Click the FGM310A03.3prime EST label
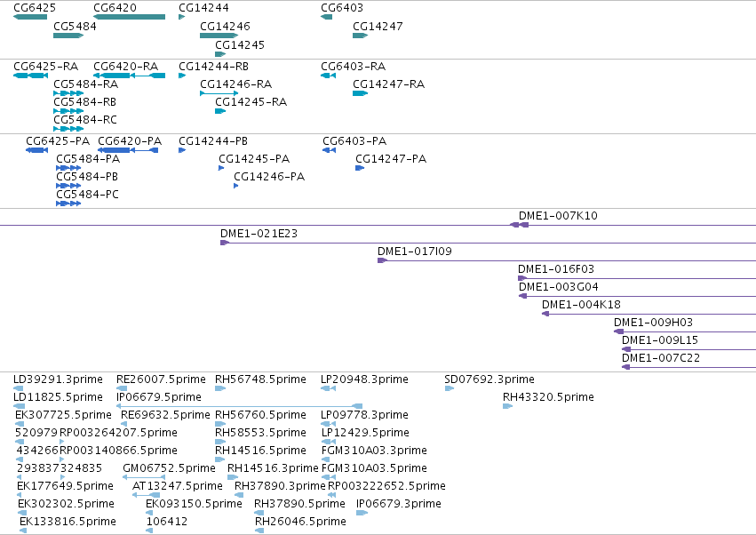The width and height of the screenshot is (756, 535). (x=374, y=451)
